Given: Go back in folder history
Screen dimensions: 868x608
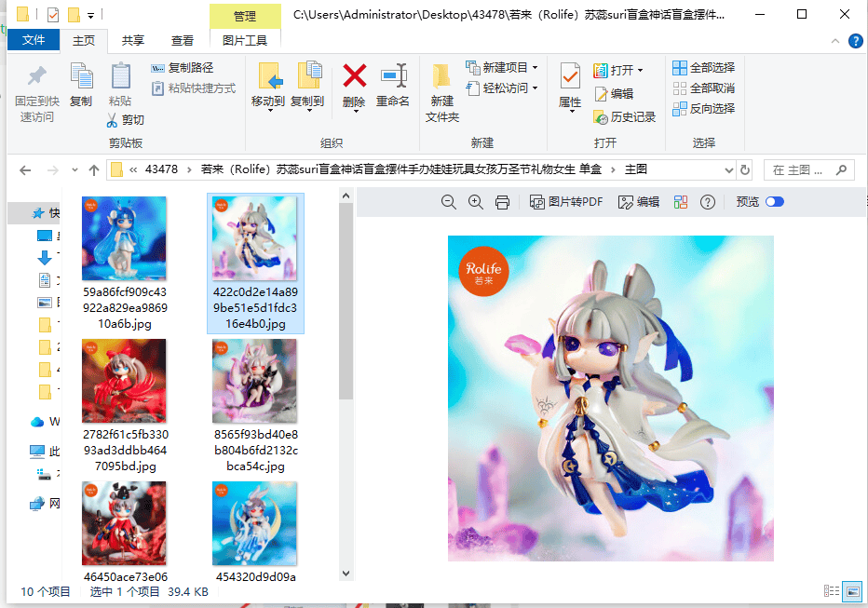Looking at the screenshot, I should point(25,169).
